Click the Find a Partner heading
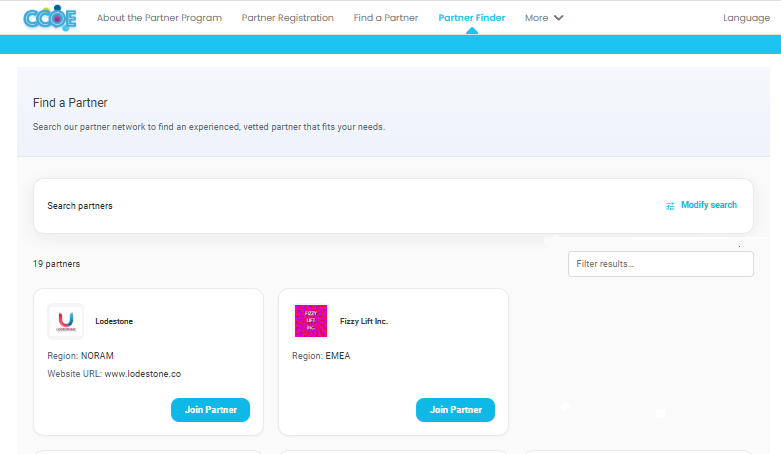781x454 pixels. pyautogui.click(x=70, y=103)
